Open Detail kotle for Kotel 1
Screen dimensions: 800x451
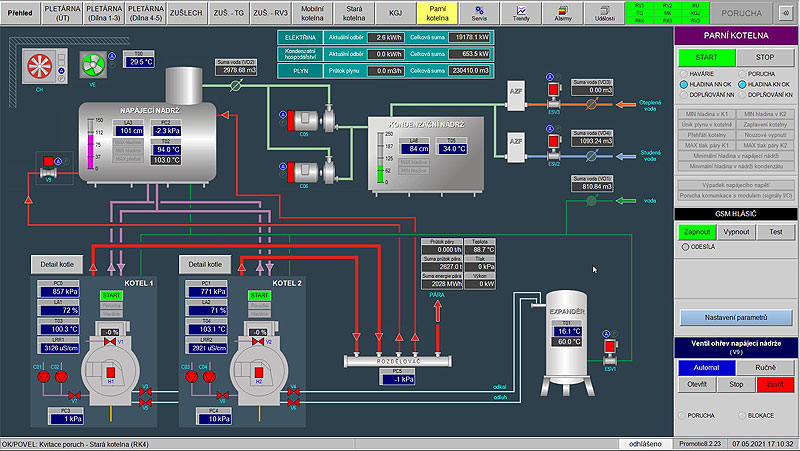[57, 264]
